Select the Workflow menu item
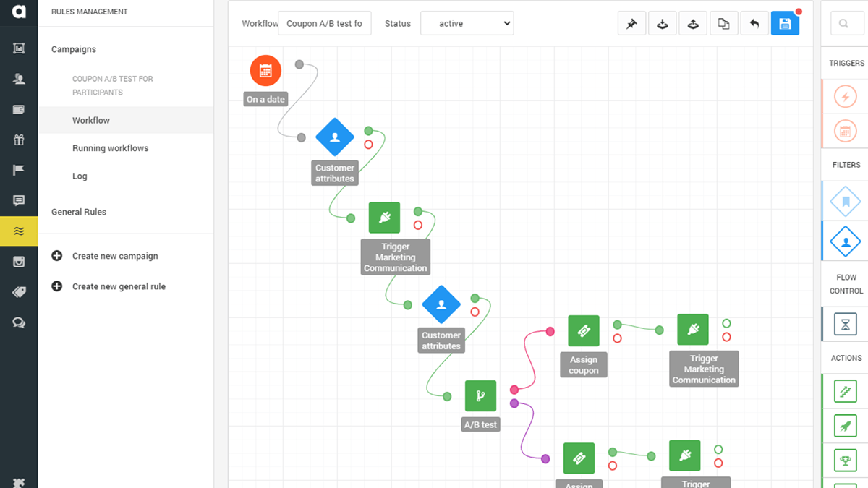 [x=126, y=121]
